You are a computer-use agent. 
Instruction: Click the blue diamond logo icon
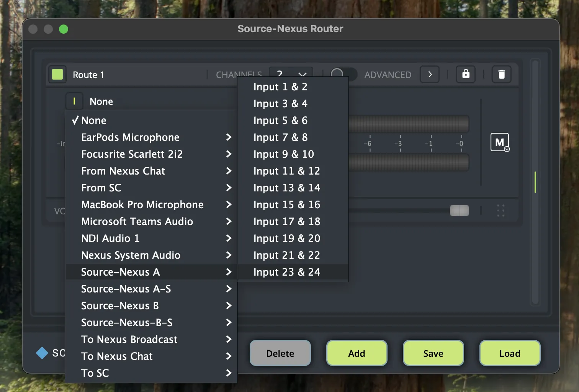pyautogui.click(x=42, y=353)
